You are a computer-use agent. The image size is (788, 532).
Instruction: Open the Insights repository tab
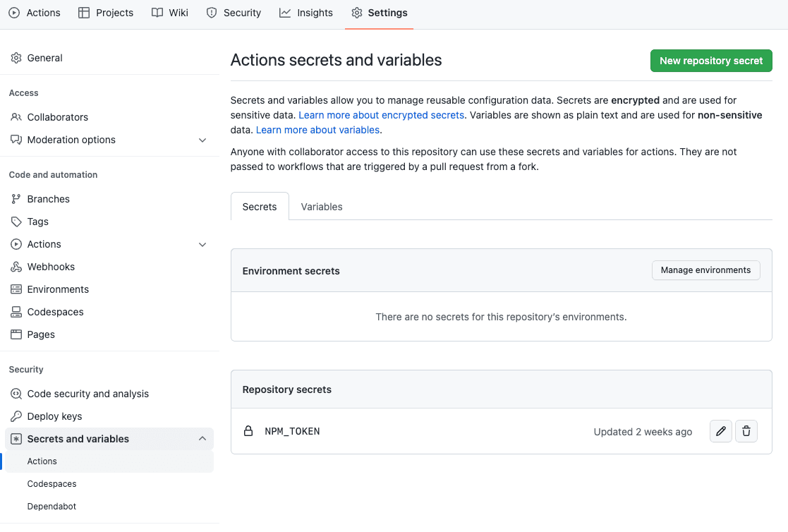click(x=305, y=13)
